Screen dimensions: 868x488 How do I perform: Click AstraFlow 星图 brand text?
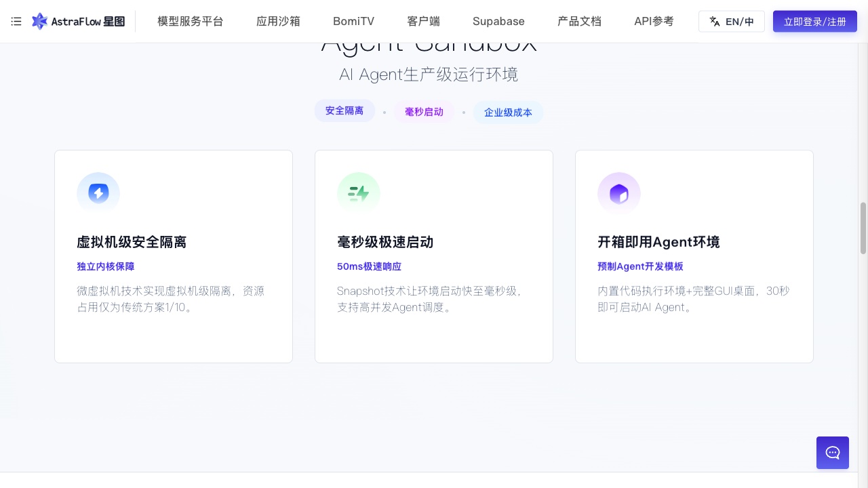[x=88, y=22]
